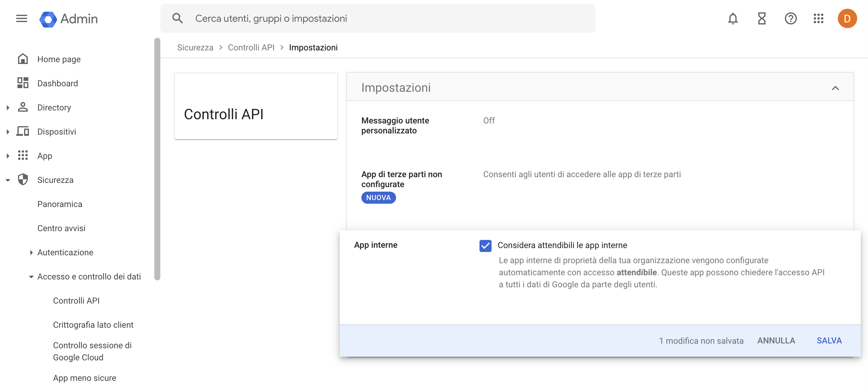This screenshot has height=389, width=868.
Task: Open Controlli API in sidebar
Action: 76,301
